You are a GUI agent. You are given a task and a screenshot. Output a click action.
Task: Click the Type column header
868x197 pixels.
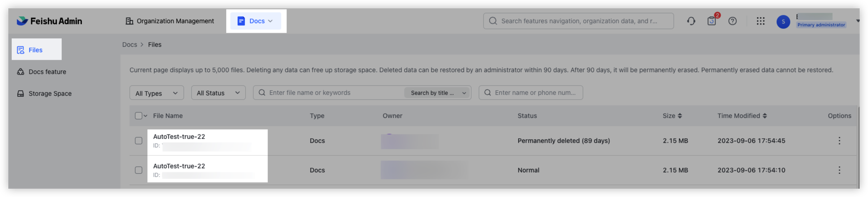pos(317,116)
